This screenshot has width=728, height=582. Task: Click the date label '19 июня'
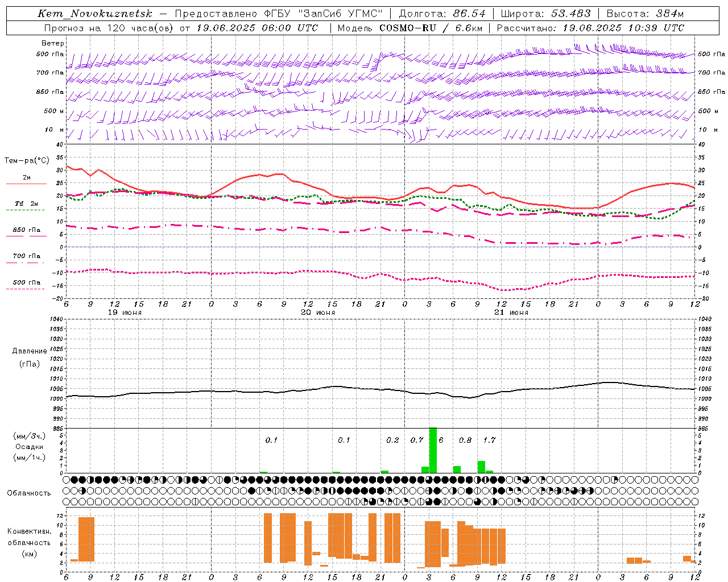coord(125,313)
